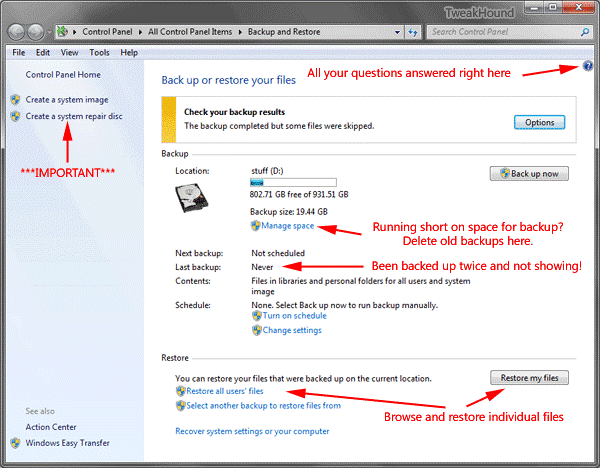Click Backup and Restore breadcrumb

tap(284, 32)
